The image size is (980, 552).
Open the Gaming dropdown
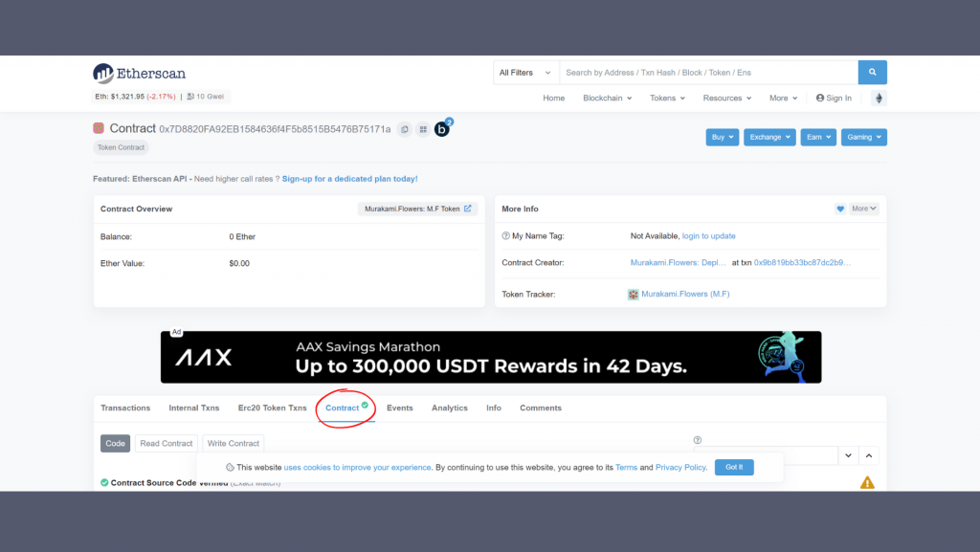pyautogui.click(x=864, y=138)
